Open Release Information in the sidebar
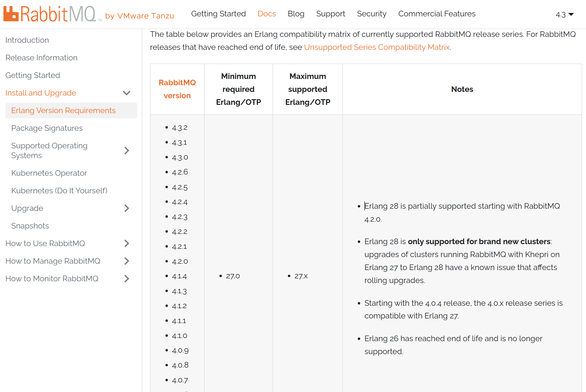This screenshot has height=392, width=586. coord(41,57)
